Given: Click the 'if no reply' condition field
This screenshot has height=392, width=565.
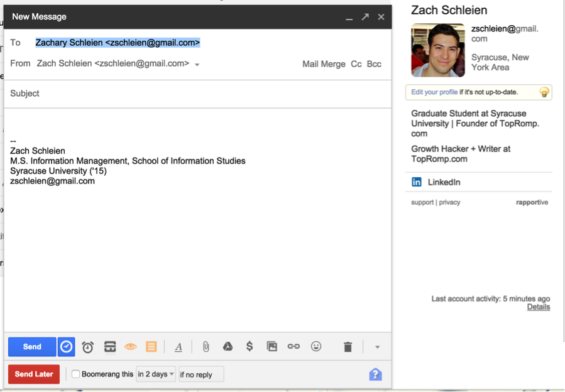Looking at the screenshot, I should click(x=201, y=374).
